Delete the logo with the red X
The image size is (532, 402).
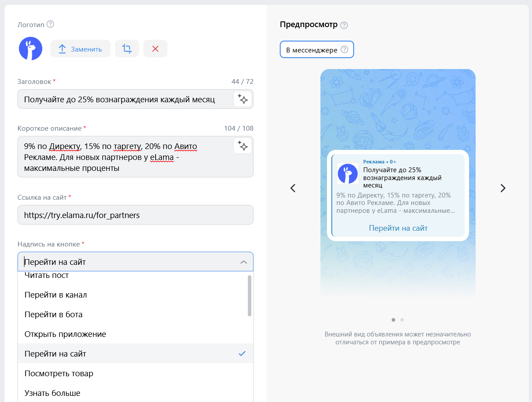pyautogui.click(x=155, y=49)
